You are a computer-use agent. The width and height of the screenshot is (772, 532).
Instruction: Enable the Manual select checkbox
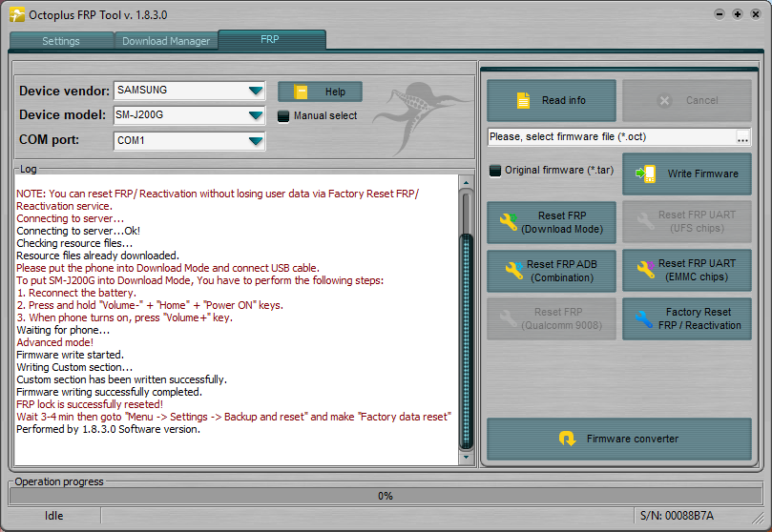(x=282, y=116)
